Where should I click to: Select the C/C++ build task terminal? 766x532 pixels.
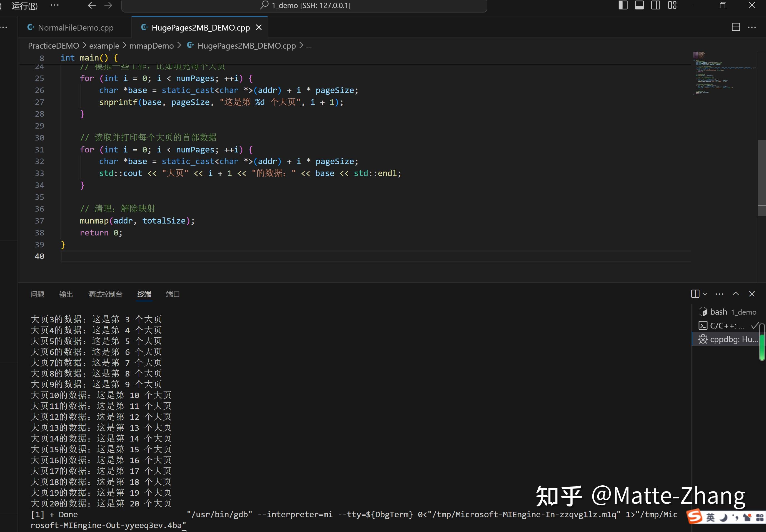tap(724, 326)
